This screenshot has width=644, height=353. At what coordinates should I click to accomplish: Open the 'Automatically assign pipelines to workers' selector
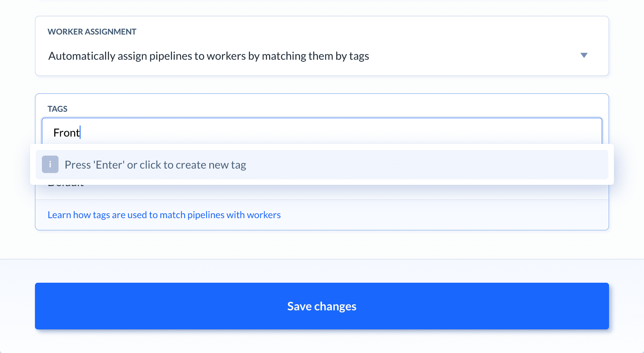pyautogui.click(x=322, y=56)
